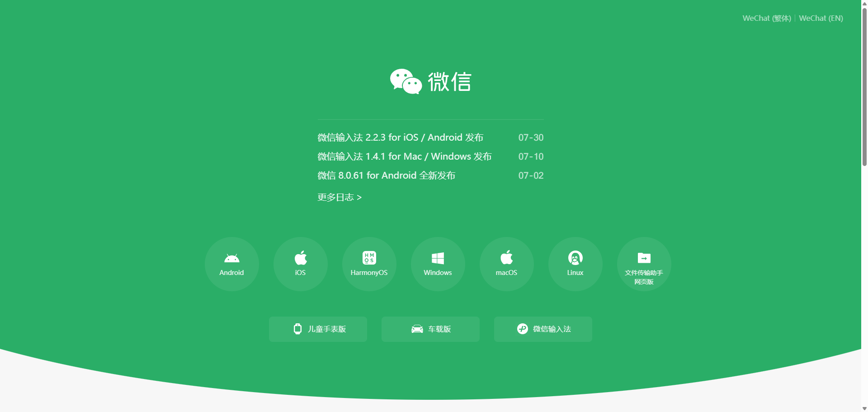Read 微信 8.0.61 for Android 全新发布
This screenshot has height=412, width=868.
pyautogui.click(x=387, y=175)
